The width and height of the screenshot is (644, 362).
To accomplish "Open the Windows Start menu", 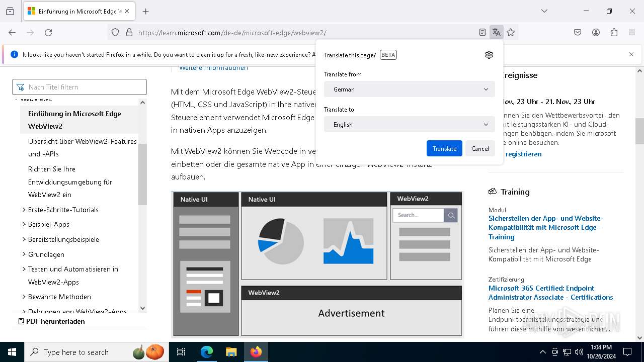I will pos(12,352).
